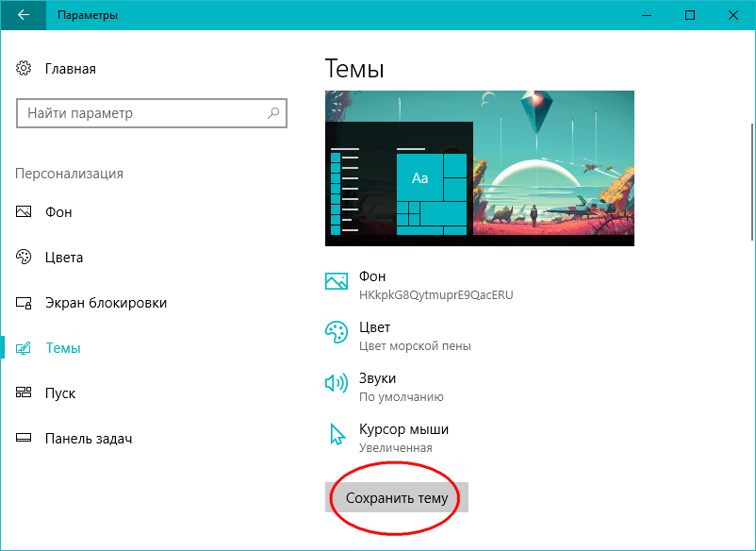Open the Панель задач section
Image resolution: width=756 pixels, height=551 pixels.
pos(89,439)
